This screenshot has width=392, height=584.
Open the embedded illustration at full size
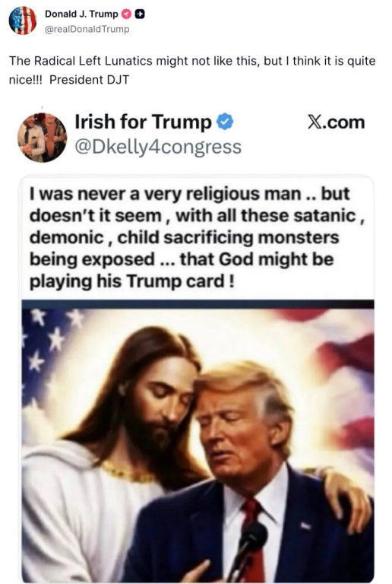tap(198, 441)
